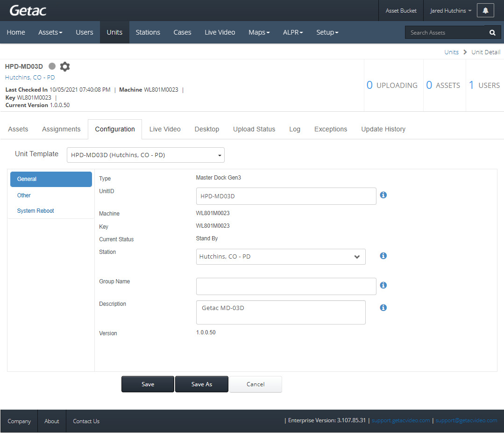Switch to the Assignments tab
The height and width of the screenshot is (433, 504).
click(x=61, y=130)
